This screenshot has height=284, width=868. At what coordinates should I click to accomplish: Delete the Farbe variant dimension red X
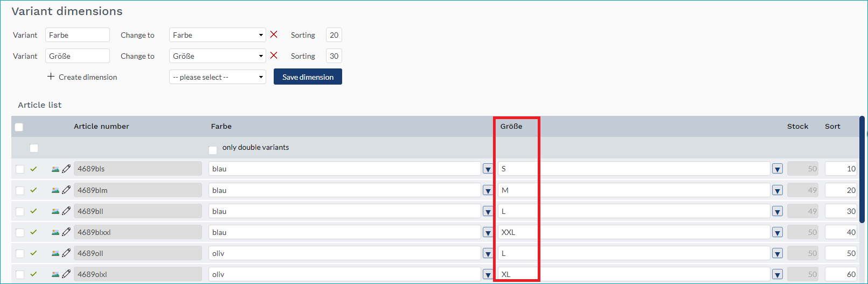274,34
